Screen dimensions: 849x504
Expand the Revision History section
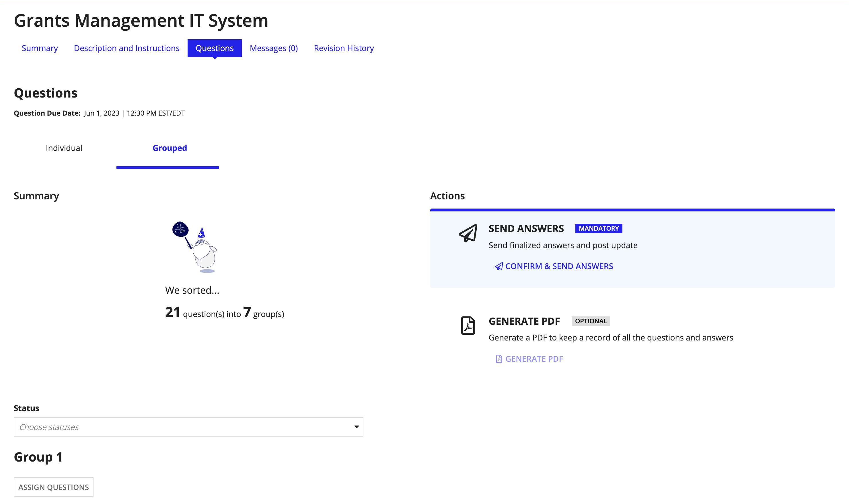pos(344,48)
